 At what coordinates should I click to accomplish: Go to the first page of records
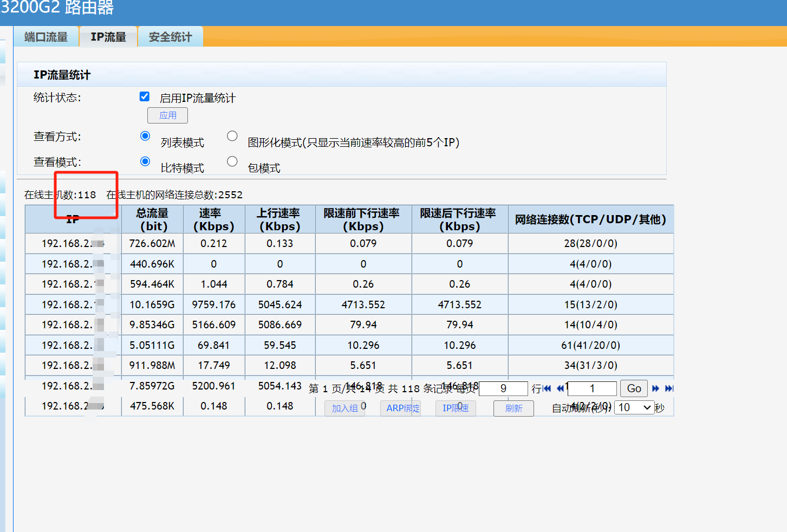[x=547, y=388]
